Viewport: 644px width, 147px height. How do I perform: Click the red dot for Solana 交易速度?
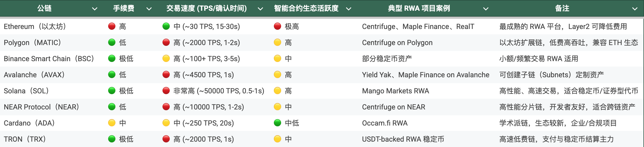click(x=166, y=91)
